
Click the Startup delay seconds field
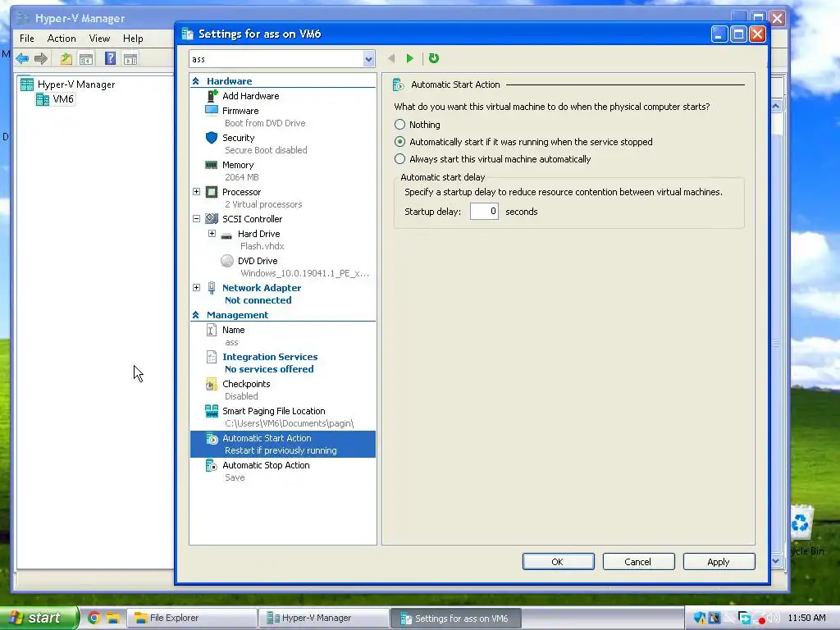484,211
